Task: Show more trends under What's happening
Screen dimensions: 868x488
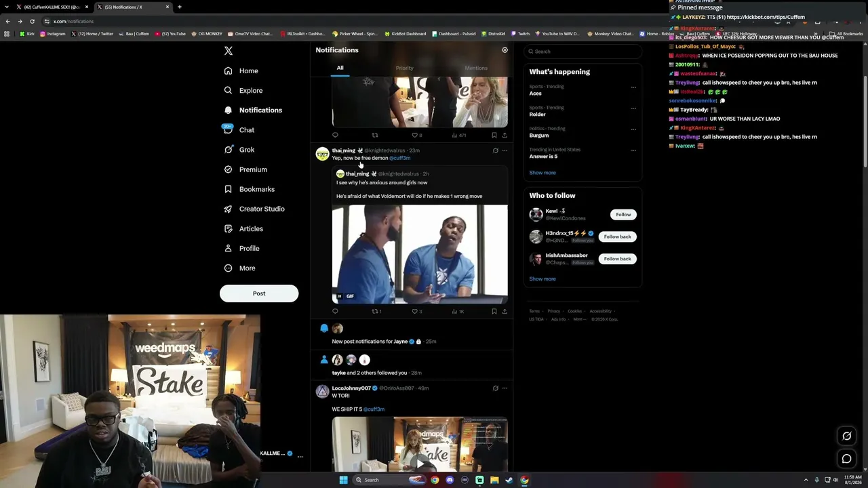Action: click(x=542, y=173)
